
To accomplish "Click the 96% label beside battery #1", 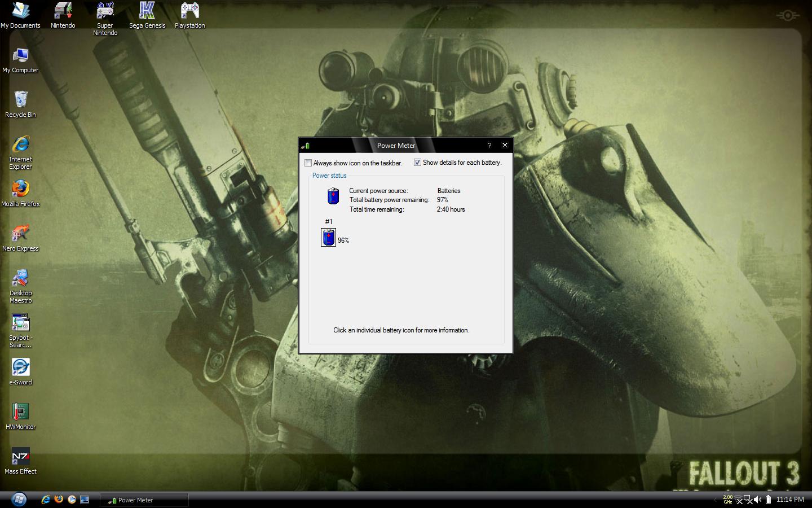I will (343, 240).
